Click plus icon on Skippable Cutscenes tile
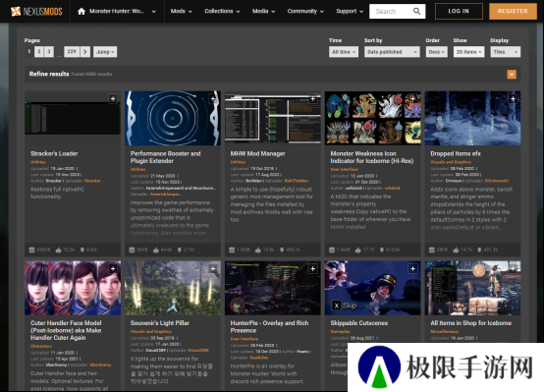 click(412, 269)
